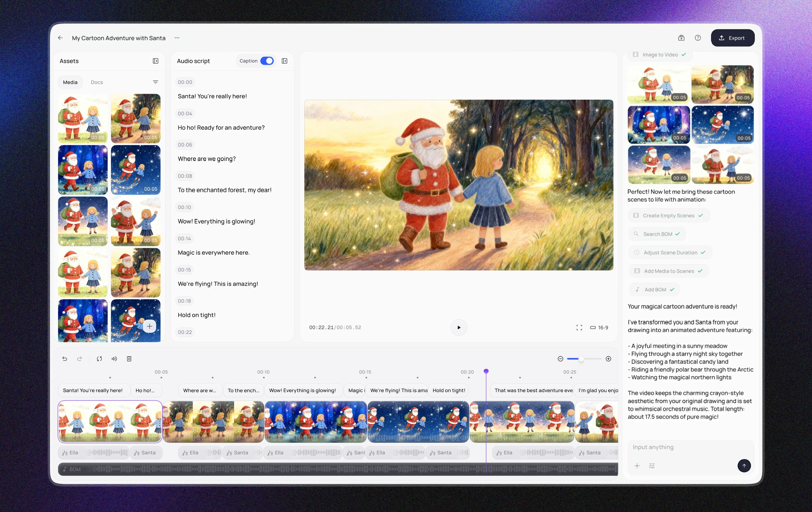Click the Export button
The height and width of the screenshot is (512, 812).
point(732,38)
